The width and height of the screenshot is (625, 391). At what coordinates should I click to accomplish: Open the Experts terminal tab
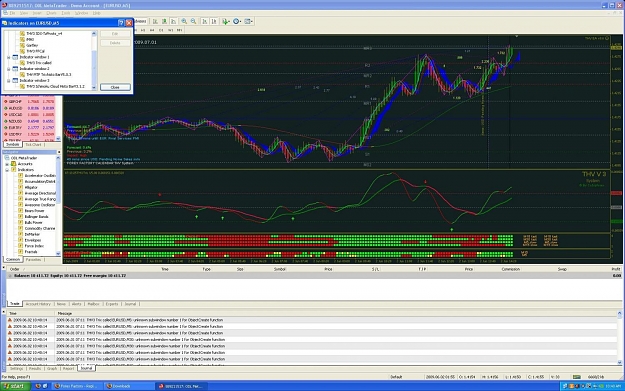click(112, 304)
